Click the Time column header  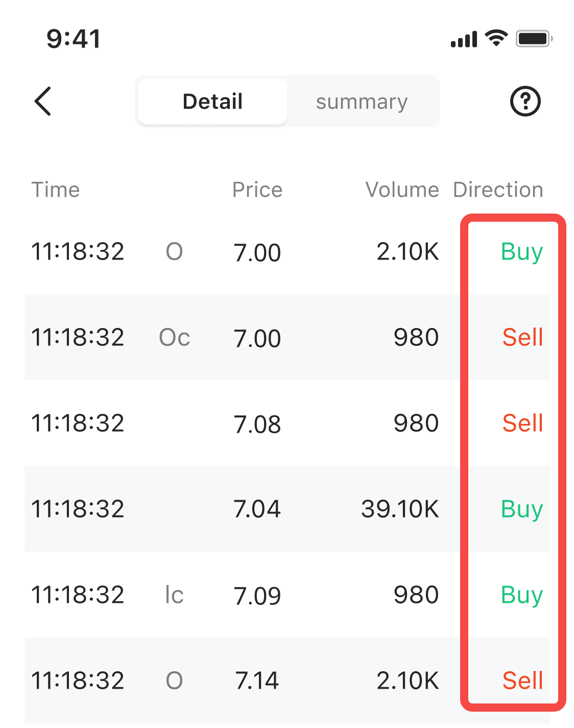(56, 190)
